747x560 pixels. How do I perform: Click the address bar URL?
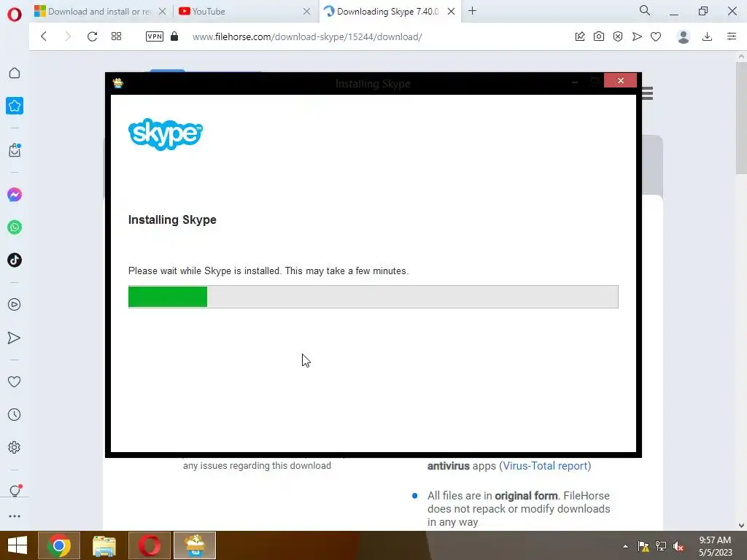click(x=307, y=36)
